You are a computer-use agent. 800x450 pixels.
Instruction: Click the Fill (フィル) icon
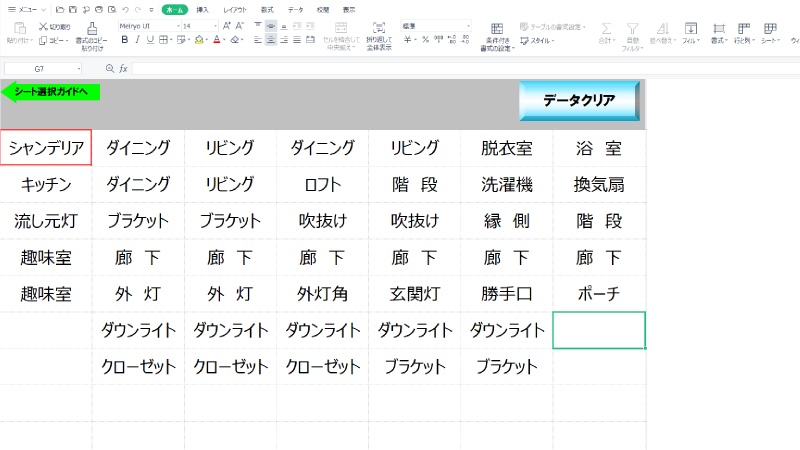690,29
